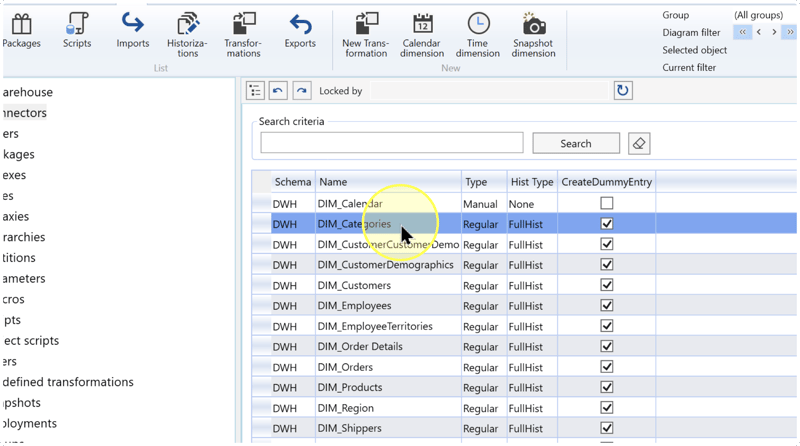Go to next diagram filter
This screenshot has height=446, width=800.
pos(774,32)
